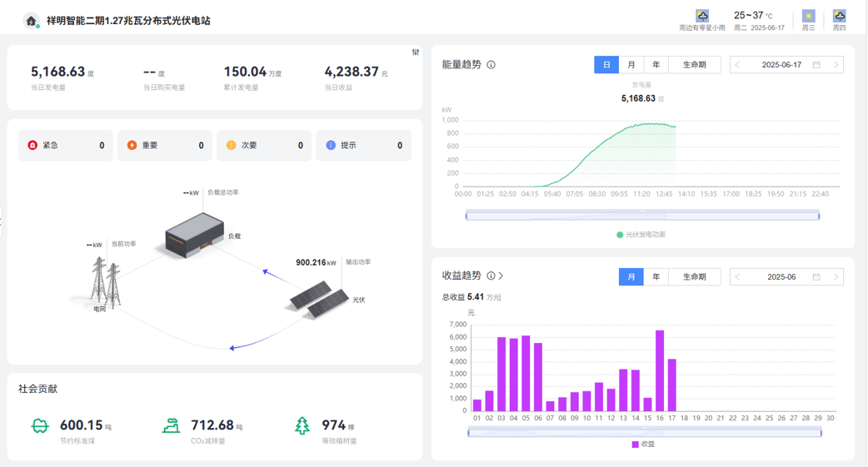Click the home icon beside the station name
Viewport: 868px width, 467px height.
31,21
